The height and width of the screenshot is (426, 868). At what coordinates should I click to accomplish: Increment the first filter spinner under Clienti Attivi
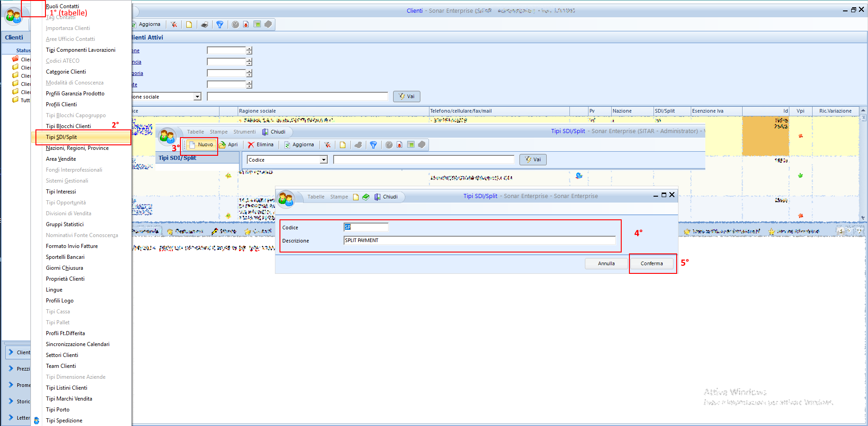pos(249,49)
